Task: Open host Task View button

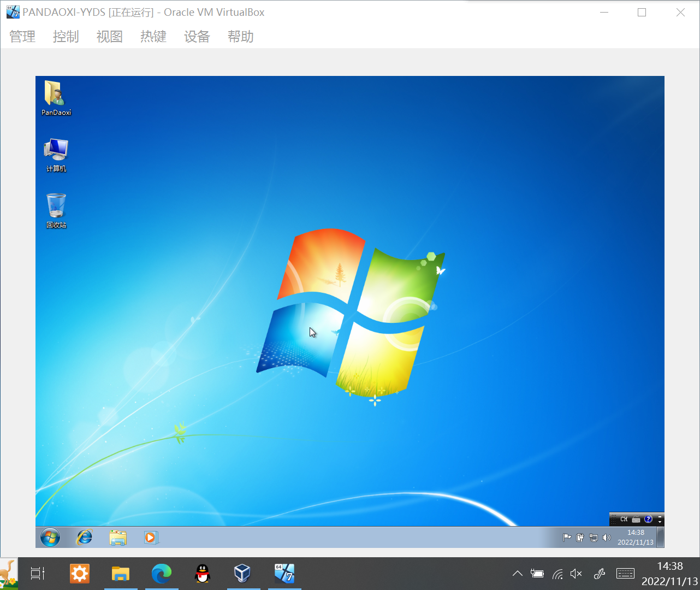Action: click(x=38, y=574)
